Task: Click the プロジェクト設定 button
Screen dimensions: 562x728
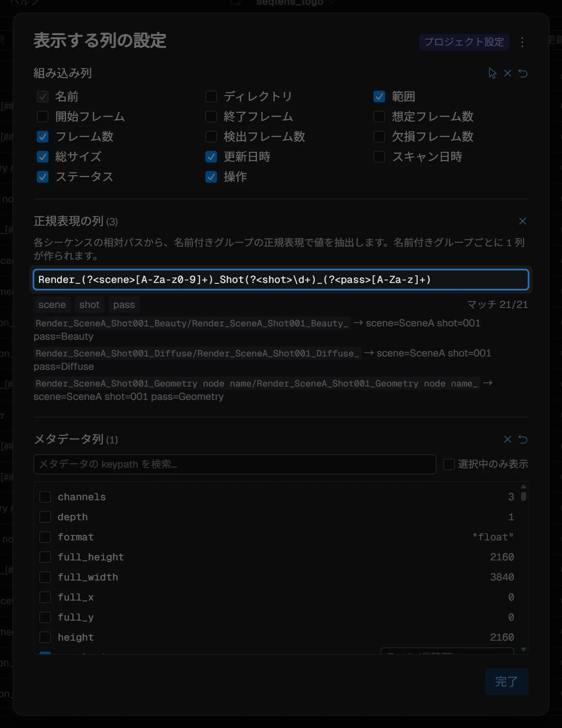Action: tap(464, 42)
